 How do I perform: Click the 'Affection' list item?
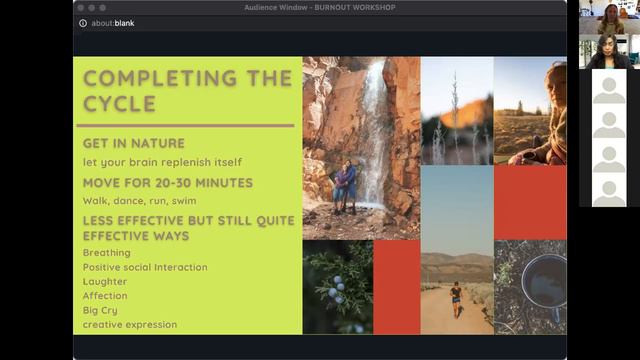click(x=105, y=296)
